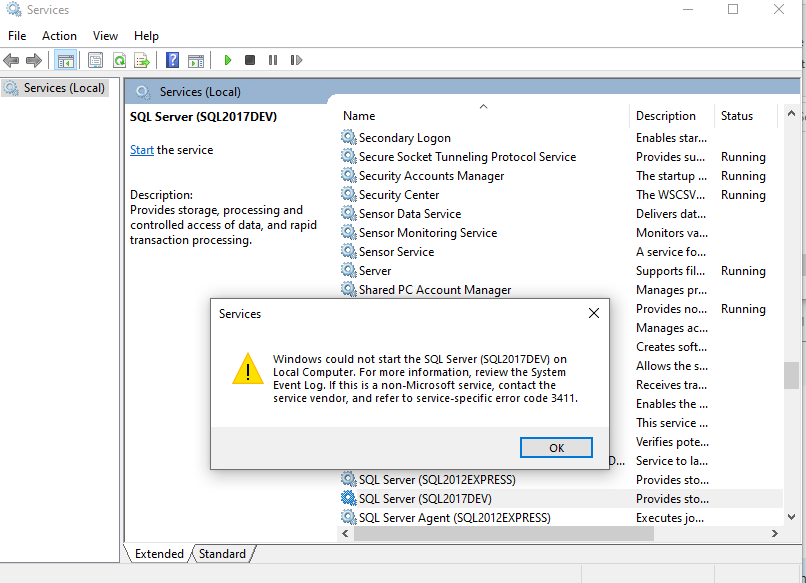806x583 pixels.
Task: Click gear icon beside Secondary Logon
Action: 349,137
